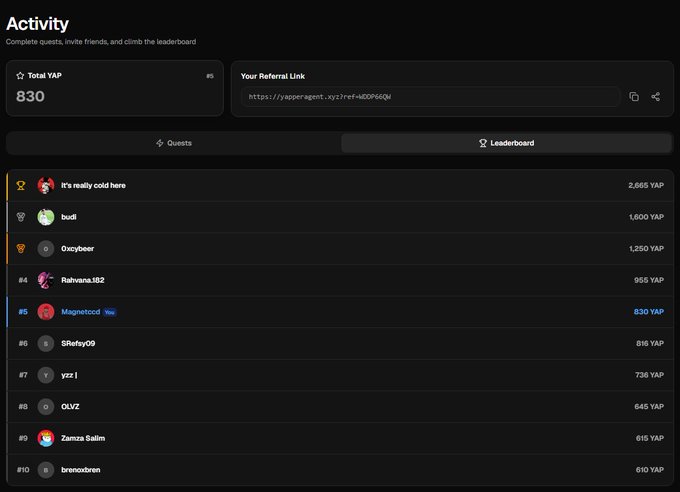The height and width of the screenshot is (492, 680).
Task: Select the Leaderboard tab
Action: click(506, 143)
